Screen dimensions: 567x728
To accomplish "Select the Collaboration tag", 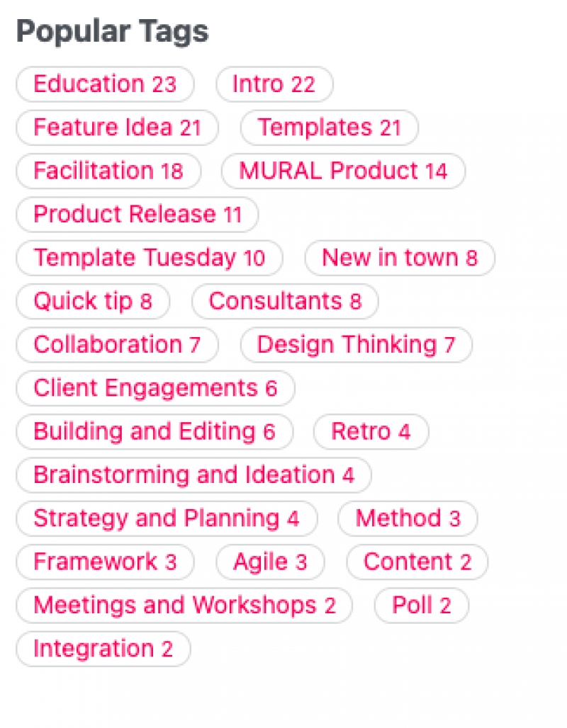I will (117, 345).
